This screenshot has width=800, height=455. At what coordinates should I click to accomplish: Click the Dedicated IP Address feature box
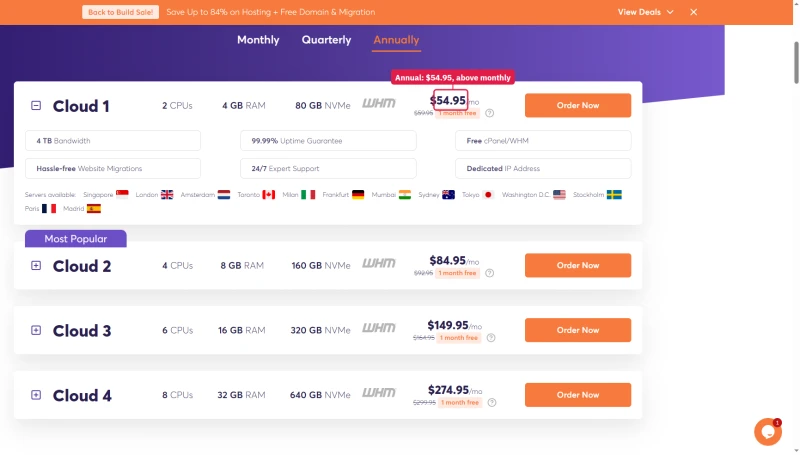[x=543, y=168]
